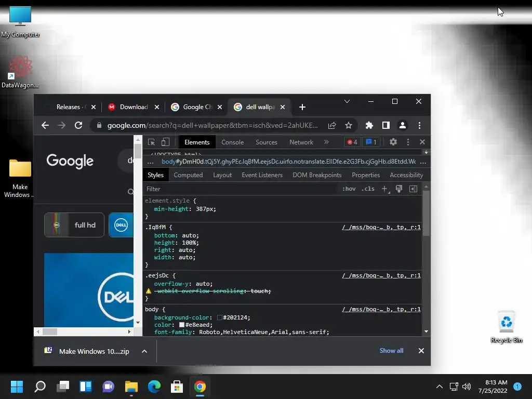Open the Event Listeners tab
Image resolution: width=532 pixels, height=399 pixels.
click(262, 175)
